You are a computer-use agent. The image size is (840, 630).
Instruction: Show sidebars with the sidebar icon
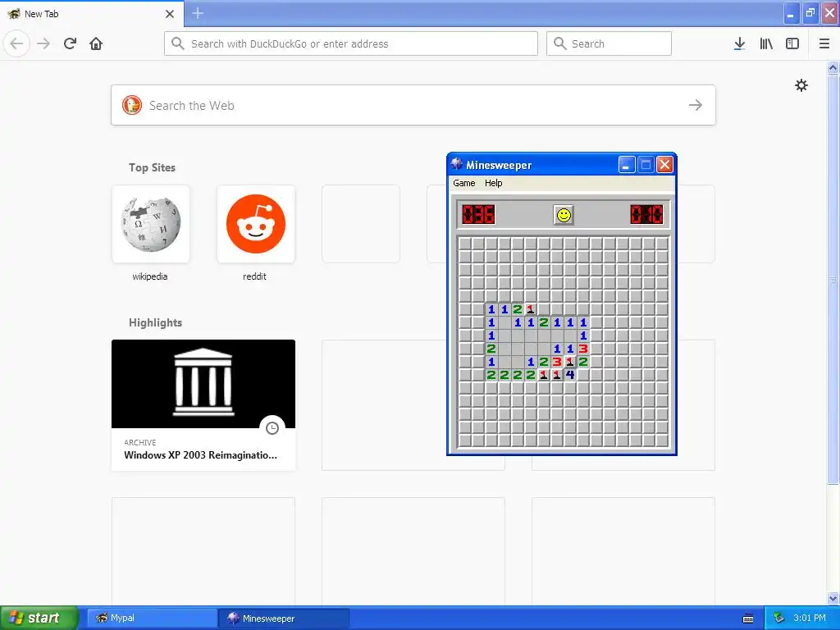click(792, 43)
